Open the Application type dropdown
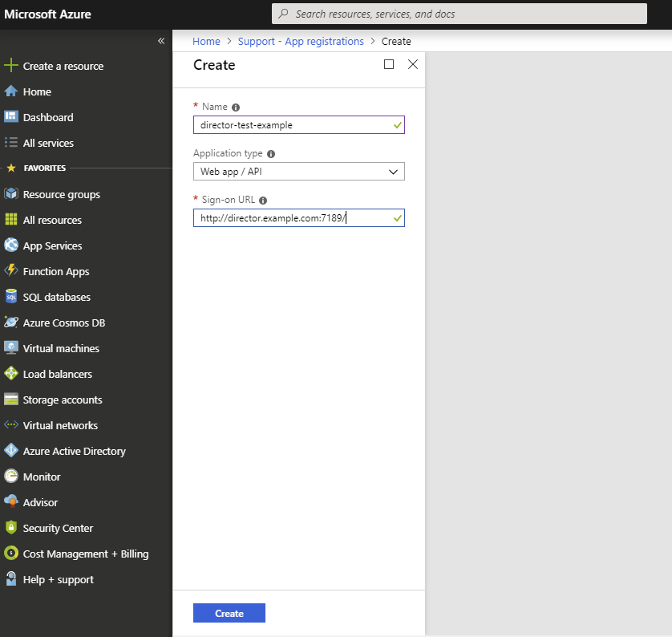Viewport: 672px width, 637px height. [x=298, y=172]
